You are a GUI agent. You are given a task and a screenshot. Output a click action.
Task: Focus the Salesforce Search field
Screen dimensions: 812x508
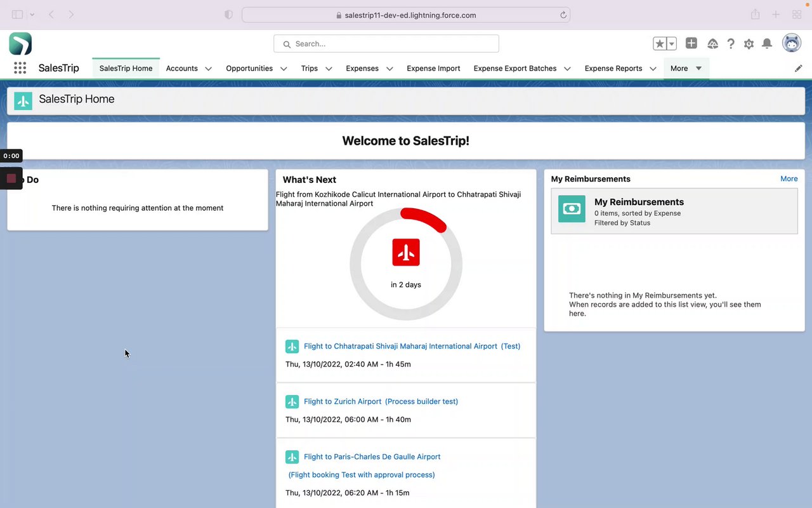coord(386,44)
